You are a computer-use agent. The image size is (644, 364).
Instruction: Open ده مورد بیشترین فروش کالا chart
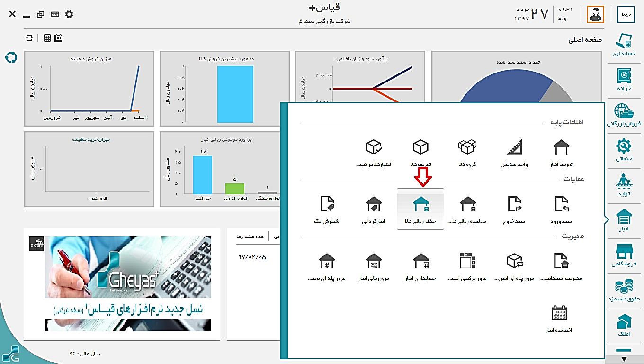(224, 89)
